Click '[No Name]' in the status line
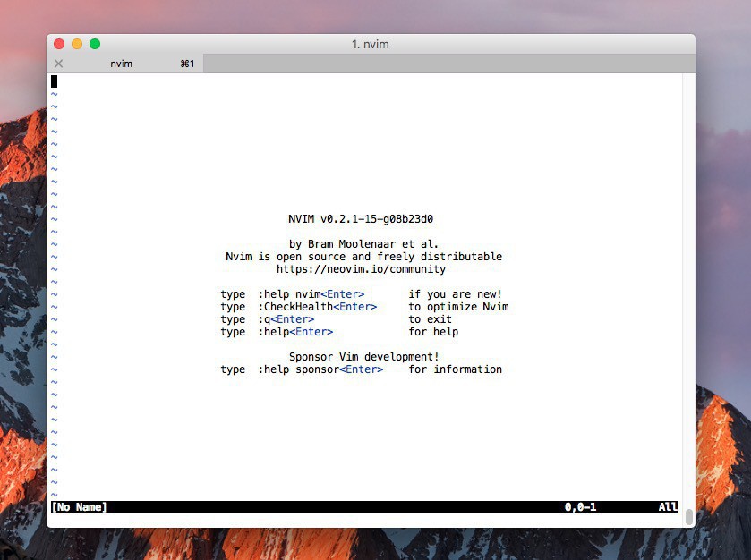The image size is (751, 560). [x=79, y=507]
